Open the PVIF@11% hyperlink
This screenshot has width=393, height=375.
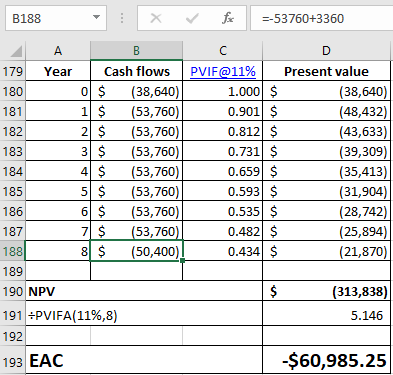[223, 71]
